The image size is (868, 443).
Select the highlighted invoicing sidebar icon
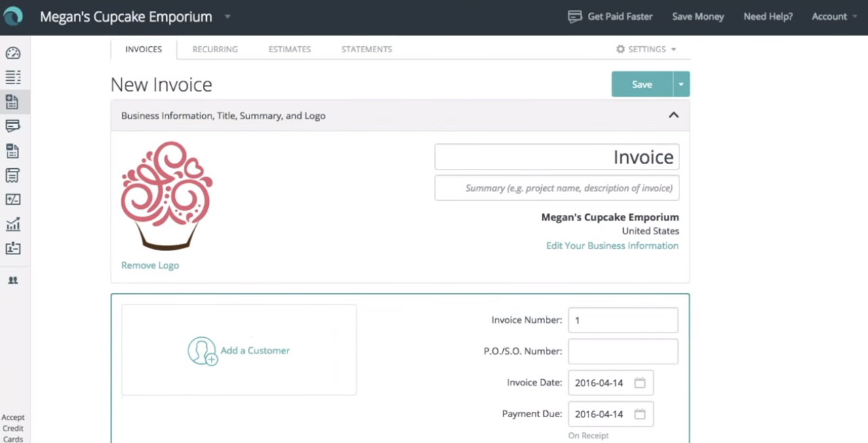[x=13, y=102]
